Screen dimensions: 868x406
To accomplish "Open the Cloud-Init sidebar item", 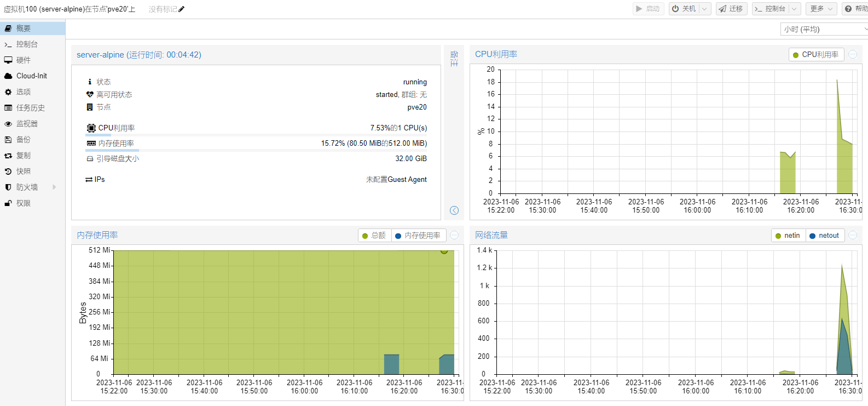I will tap(32, 76).
